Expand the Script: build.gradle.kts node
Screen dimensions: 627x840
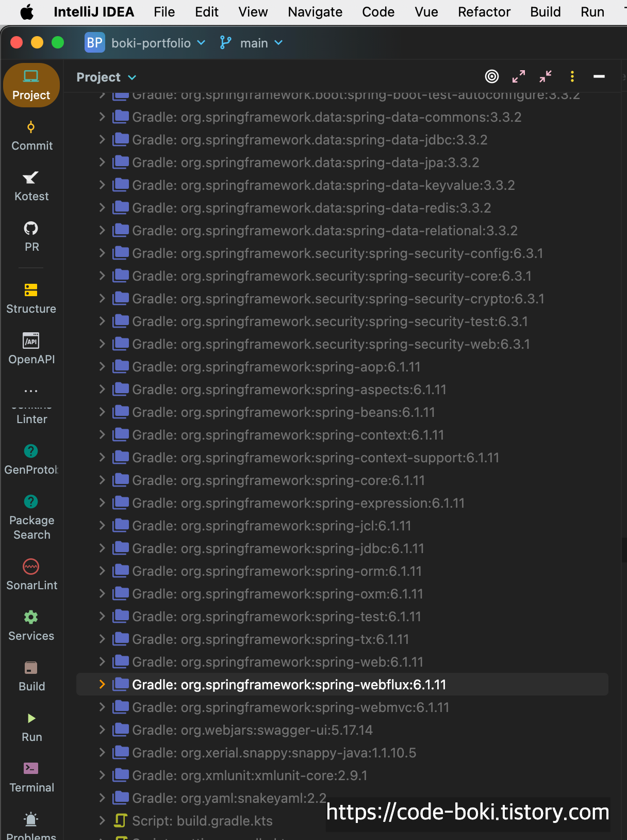(102, 821)
